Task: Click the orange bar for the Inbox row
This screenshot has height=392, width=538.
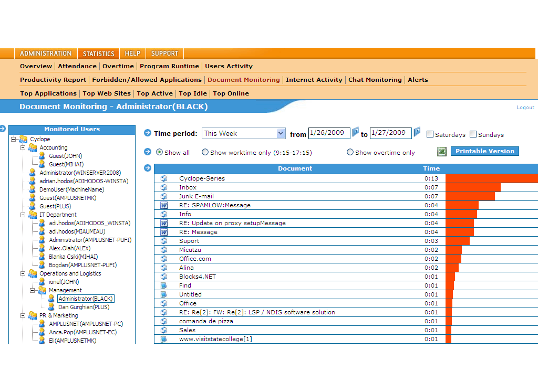Action: click(x=473, y=187)
